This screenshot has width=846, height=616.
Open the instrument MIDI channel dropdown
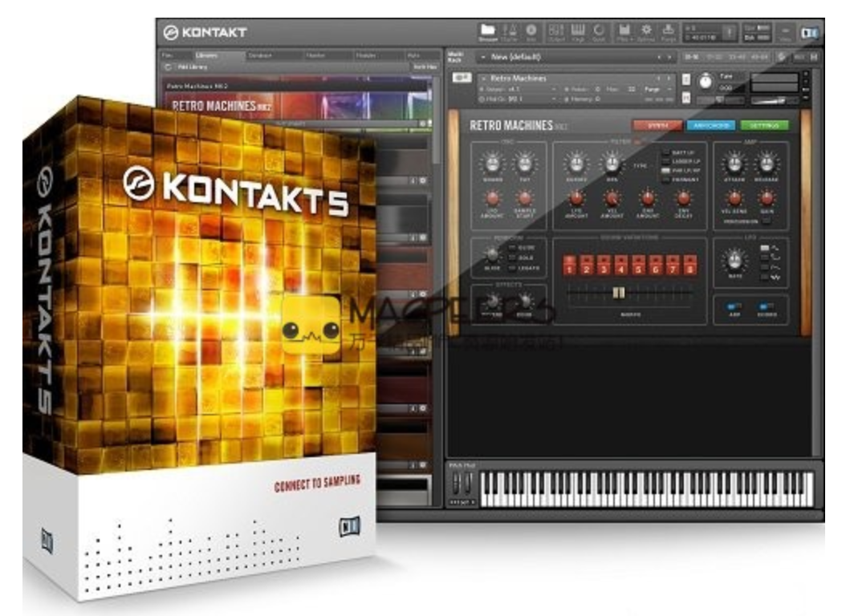518,99
